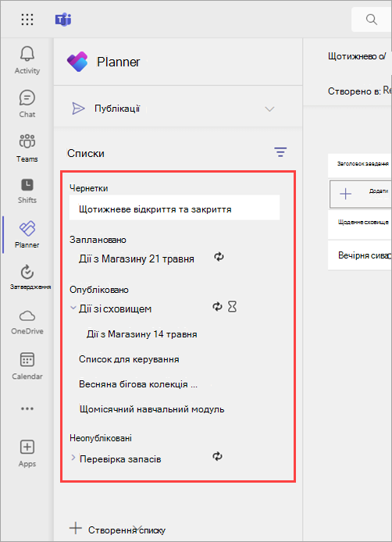Select the Planner tab in the sidebar
392x542 pixels.
coord(27,234)
